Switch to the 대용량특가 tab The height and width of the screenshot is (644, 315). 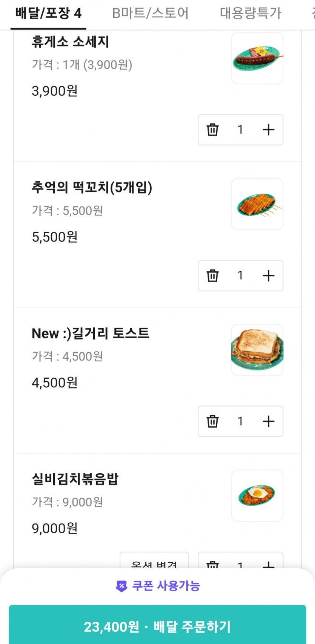click(250, 14)
